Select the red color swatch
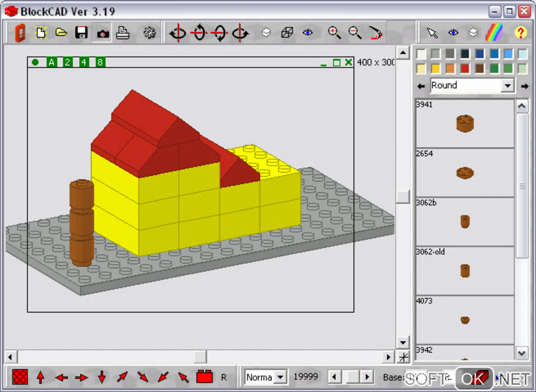This screenshot has width=536, height=392. 465,68
